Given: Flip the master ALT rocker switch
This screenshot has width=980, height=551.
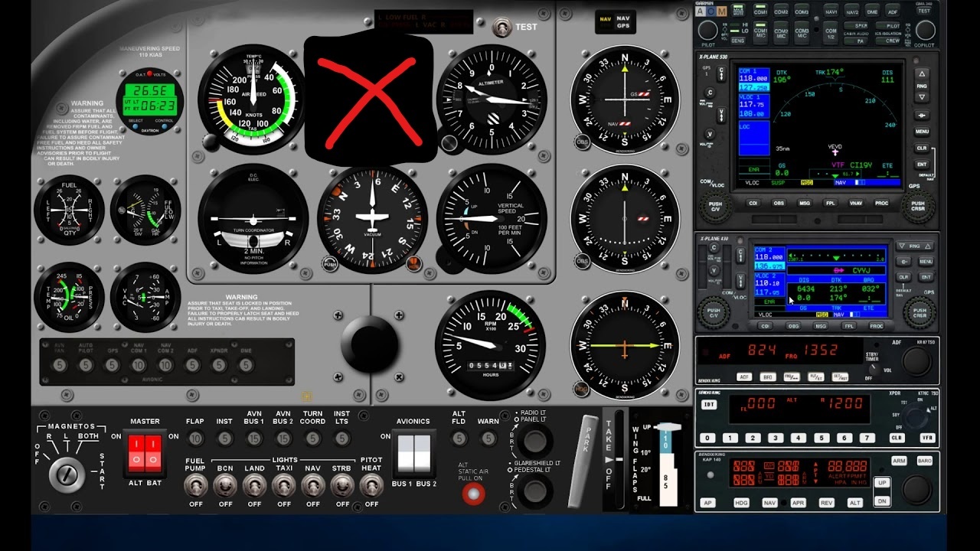Looking at the screenshot, I should [136, 453].
